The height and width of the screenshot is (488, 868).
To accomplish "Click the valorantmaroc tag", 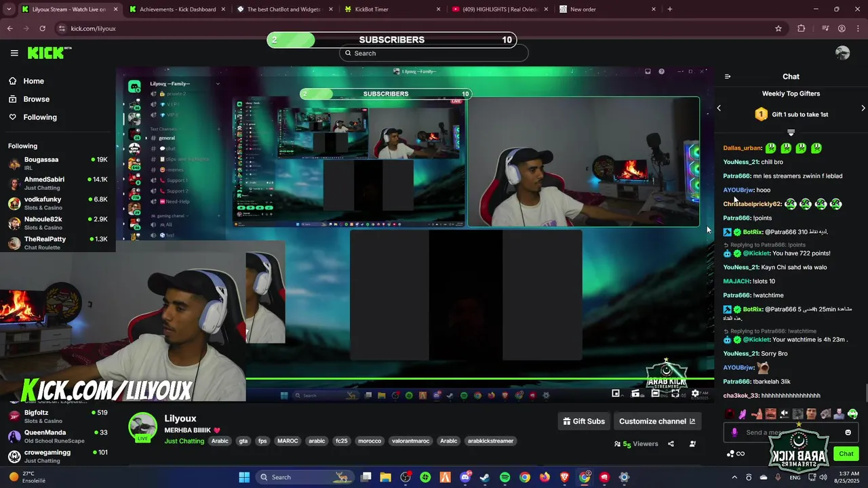I will click(411, 441).
